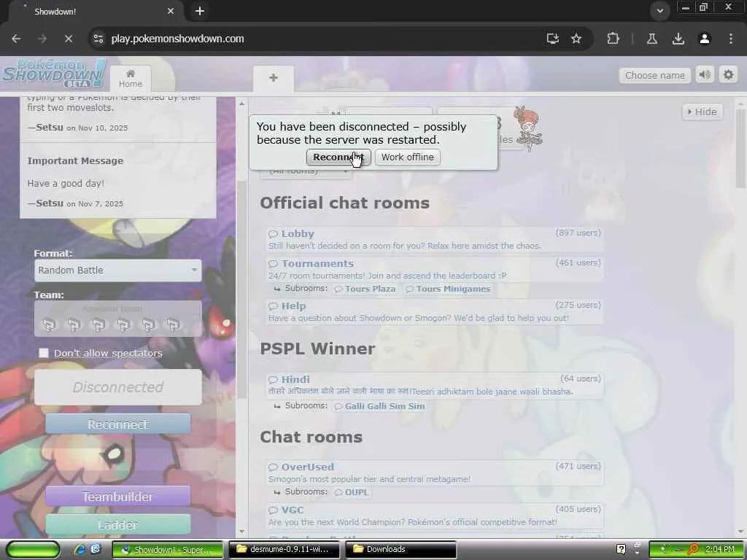Click the browser forward arrow
747x560 pixels.
[x=42, y=39]
